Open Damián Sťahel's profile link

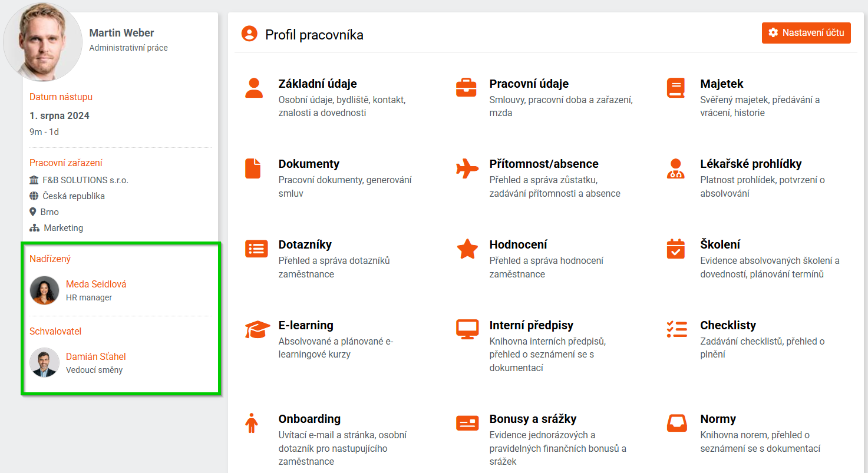pos(96,356)
